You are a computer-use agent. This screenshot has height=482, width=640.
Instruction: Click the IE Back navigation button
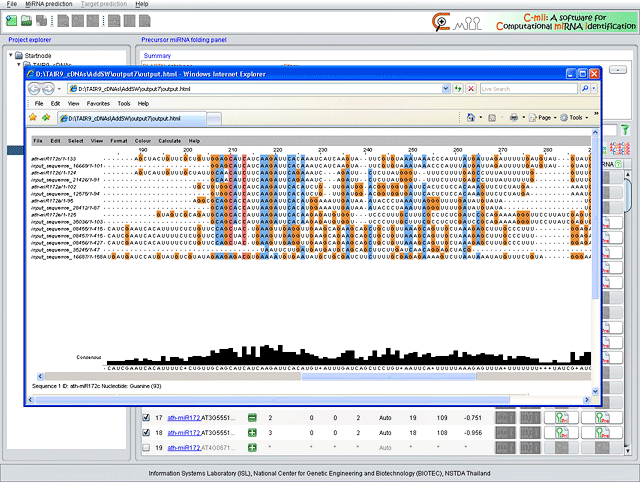coord(36,89)
